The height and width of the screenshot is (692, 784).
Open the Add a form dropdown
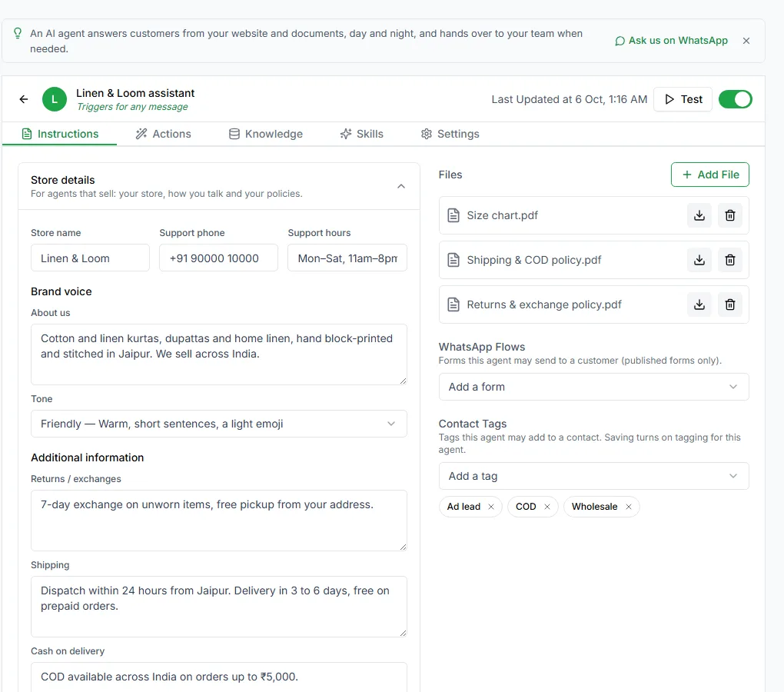[x=593, y=387]
